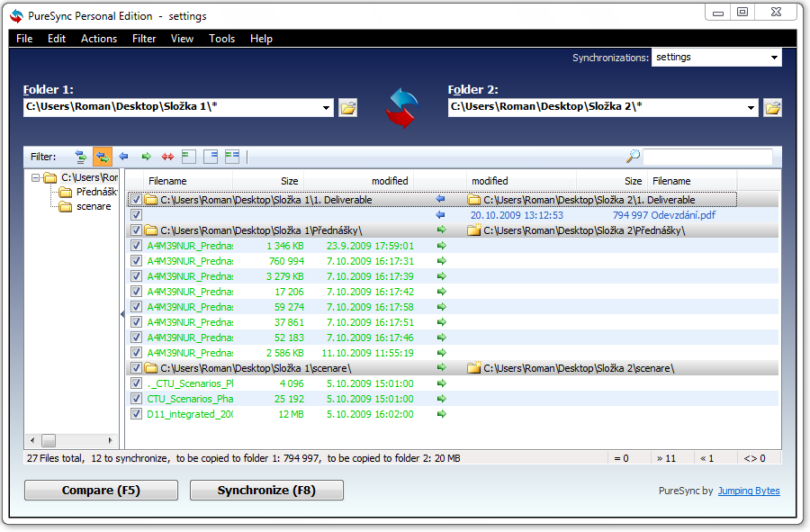Image resolution: width=810 pixels, height=532 pixels.
Task: Uncheck the checkbox for the 37 861 file
Action: 136,322
